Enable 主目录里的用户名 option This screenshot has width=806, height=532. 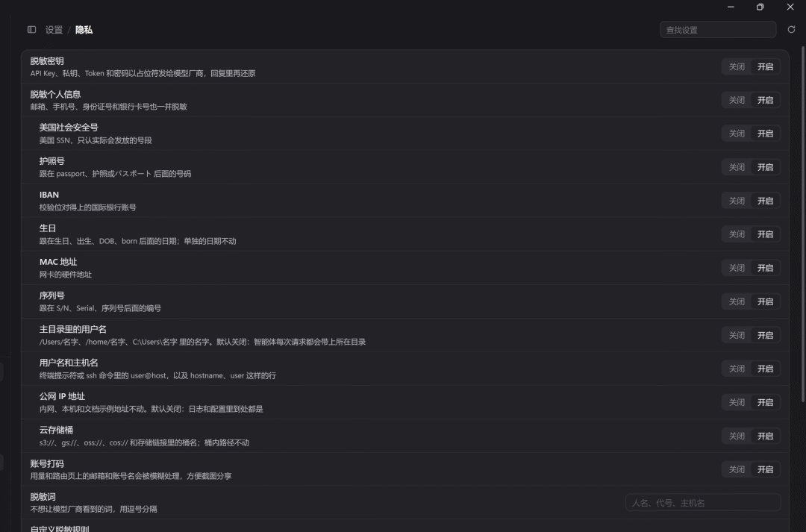pyautogui.click(x=766, y=336)
